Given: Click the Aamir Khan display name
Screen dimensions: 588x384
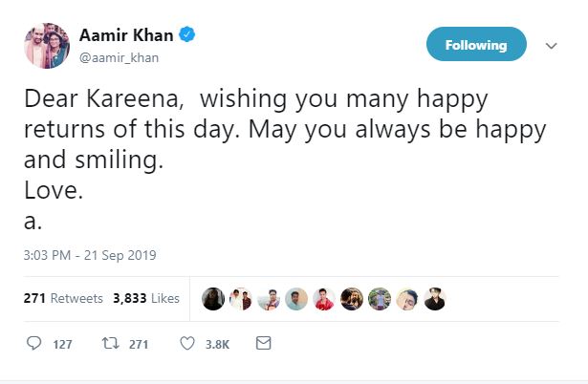Looking at the screenshot, I should pyautogui.click(x=133, y=36).
